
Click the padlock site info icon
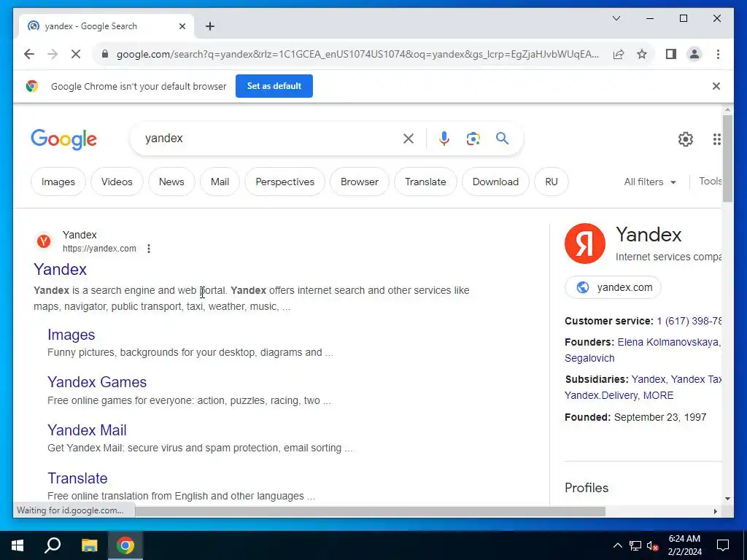point(105,54)
